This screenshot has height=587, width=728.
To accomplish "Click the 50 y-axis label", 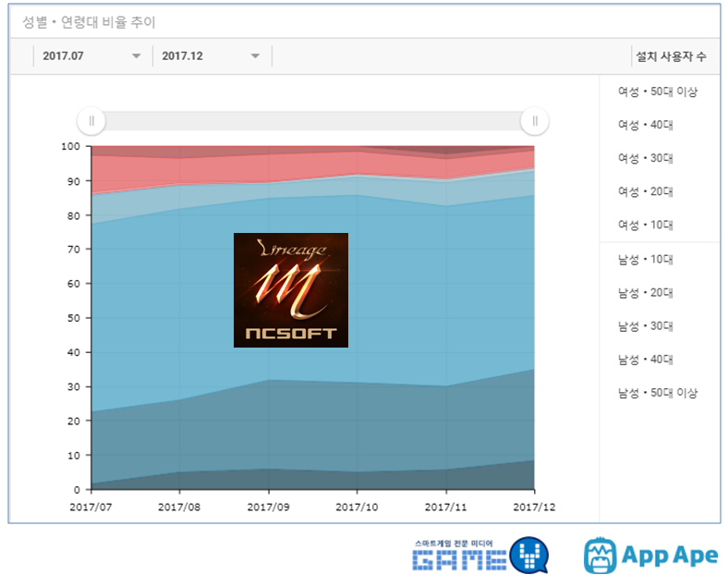I will pos(74,319).
